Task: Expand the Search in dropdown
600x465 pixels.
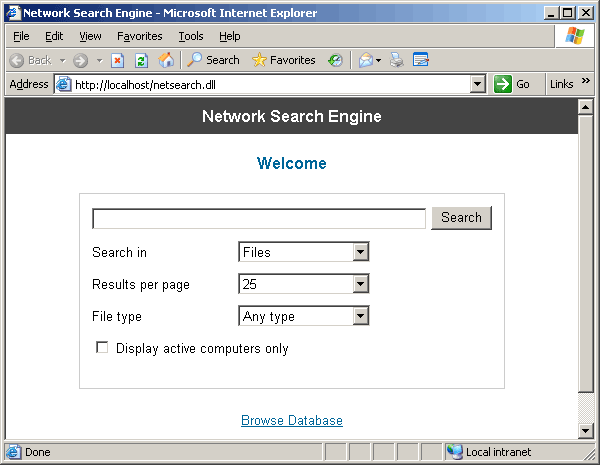Action: 361,253
